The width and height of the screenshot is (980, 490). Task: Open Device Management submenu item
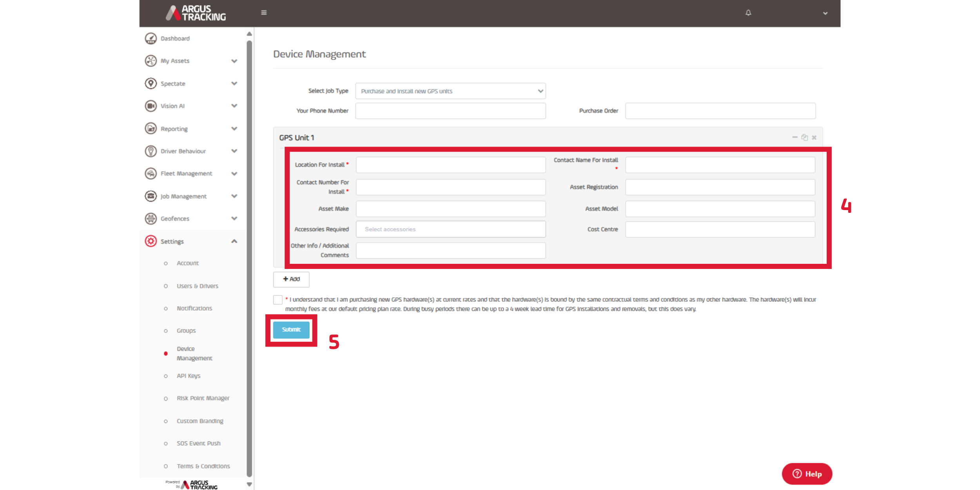[x=194, y=353]
